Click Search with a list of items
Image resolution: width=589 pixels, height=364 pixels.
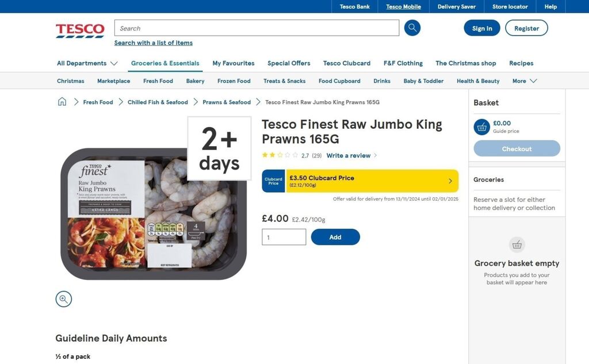[154, 43]
